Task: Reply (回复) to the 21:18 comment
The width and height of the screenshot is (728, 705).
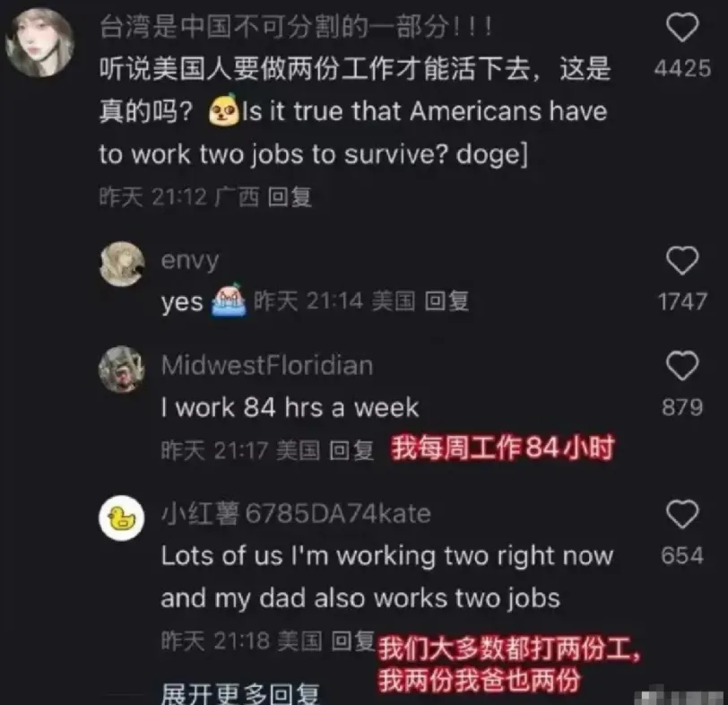Action: [x=353, y=641]
